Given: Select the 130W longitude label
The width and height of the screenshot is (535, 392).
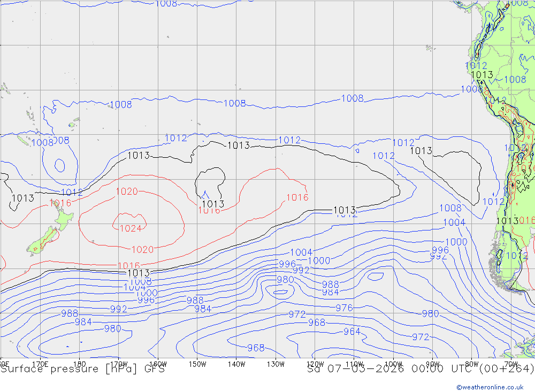Looking at the screenshot, I should coord(276,364).
